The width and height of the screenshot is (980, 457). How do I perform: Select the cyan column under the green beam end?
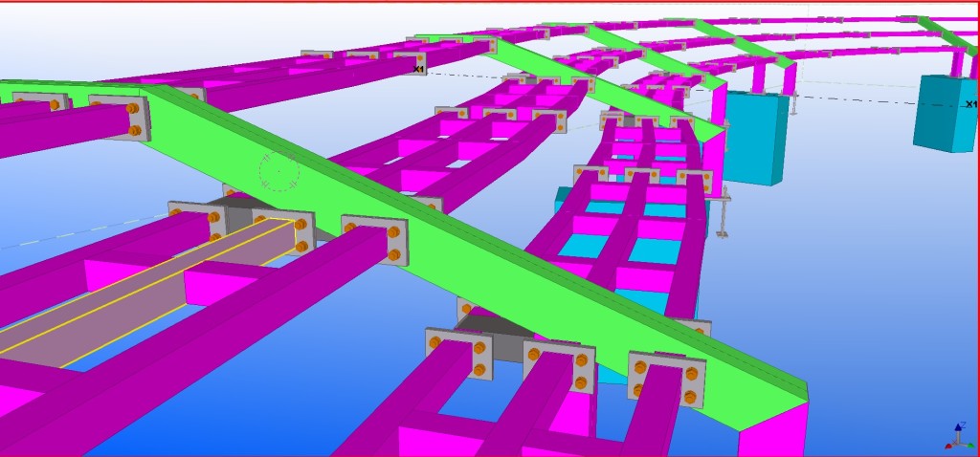click(756, 139)
